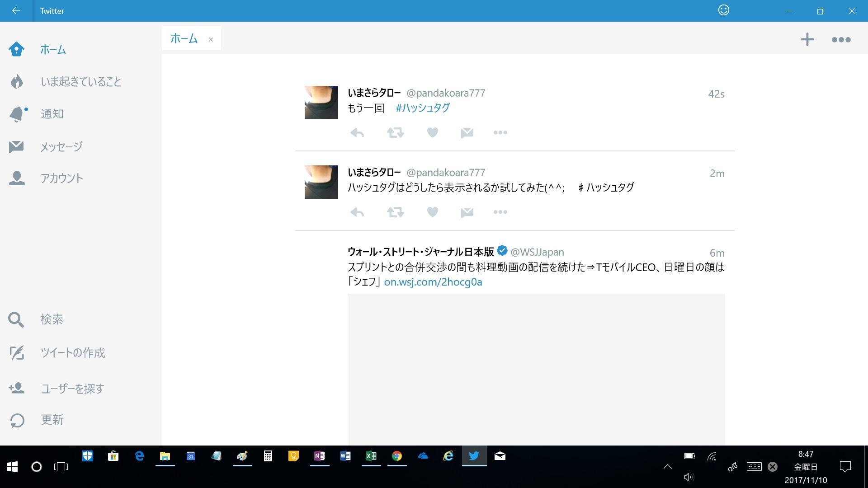Reply to the ハッシュタグはどうしたら tweet
The image size is (868, 488).
pyautogui.click(x=357, y=212)
